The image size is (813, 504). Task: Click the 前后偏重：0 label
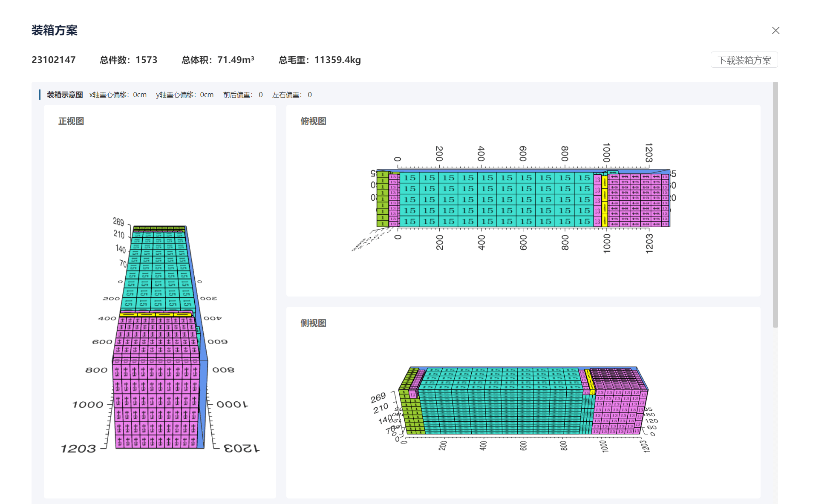click(243, 95)
